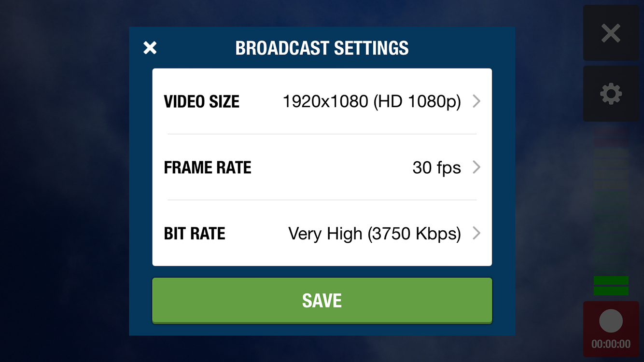Click the bright green audio level bars
The width and height of the screenshot is (644, 362).
[x=611, y=285]
